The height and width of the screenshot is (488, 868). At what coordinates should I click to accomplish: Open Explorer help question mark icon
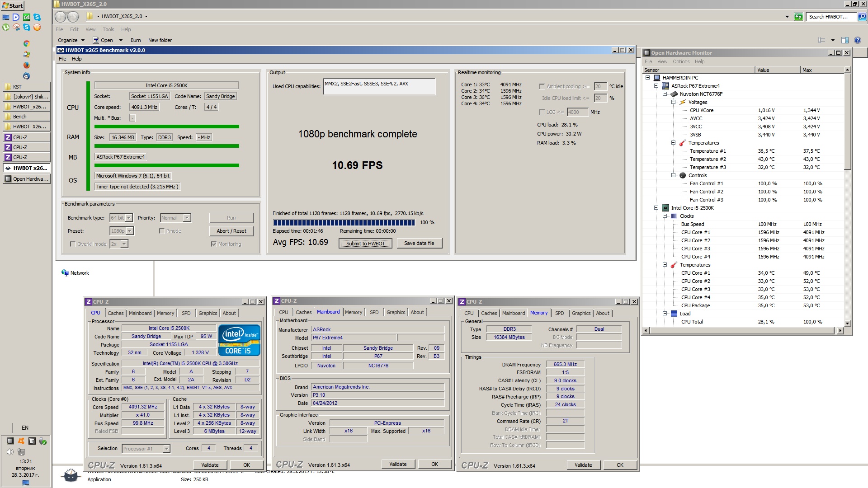click(x=858, y=40)
